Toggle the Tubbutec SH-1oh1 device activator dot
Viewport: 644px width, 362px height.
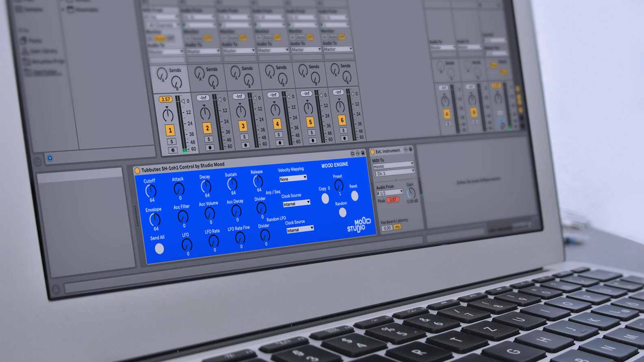(x=137, y=171)
